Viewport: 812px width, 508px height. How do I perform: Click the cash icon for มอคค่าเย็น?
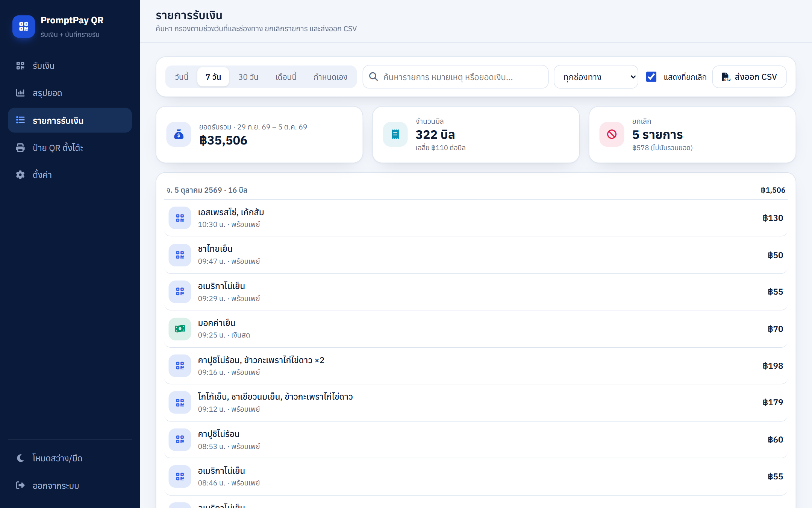(180, 329)
